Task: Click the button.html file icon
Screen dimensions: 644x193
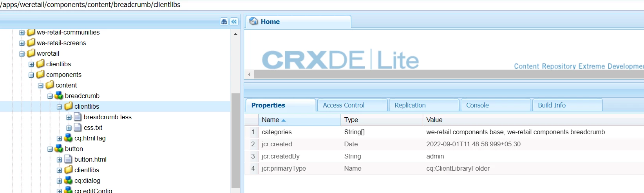Action: [68, 159]
